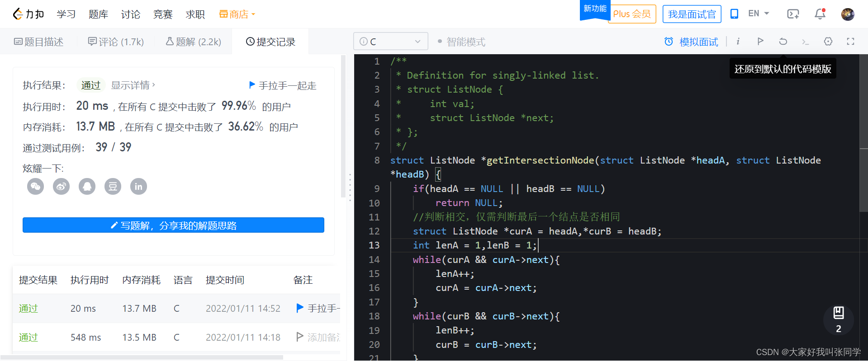Click the run code play icon
The height and width of the screenshot is (361, 868).
click(x=760, y=41)
